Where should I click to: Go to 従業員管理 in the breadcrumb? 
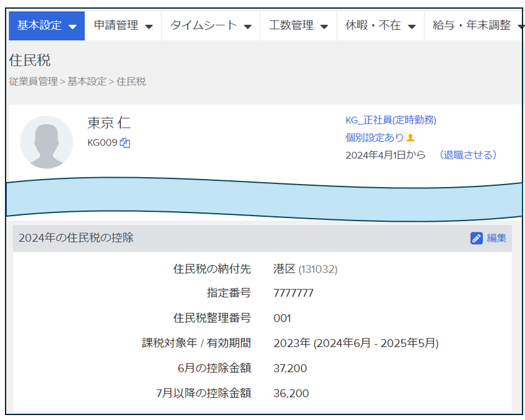pyautogui.click(x=33, y=81)
